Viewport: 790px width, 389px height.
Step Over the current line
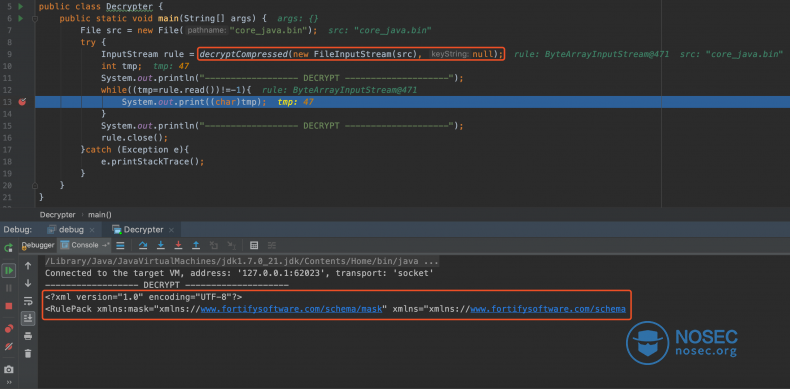point(143,245)
